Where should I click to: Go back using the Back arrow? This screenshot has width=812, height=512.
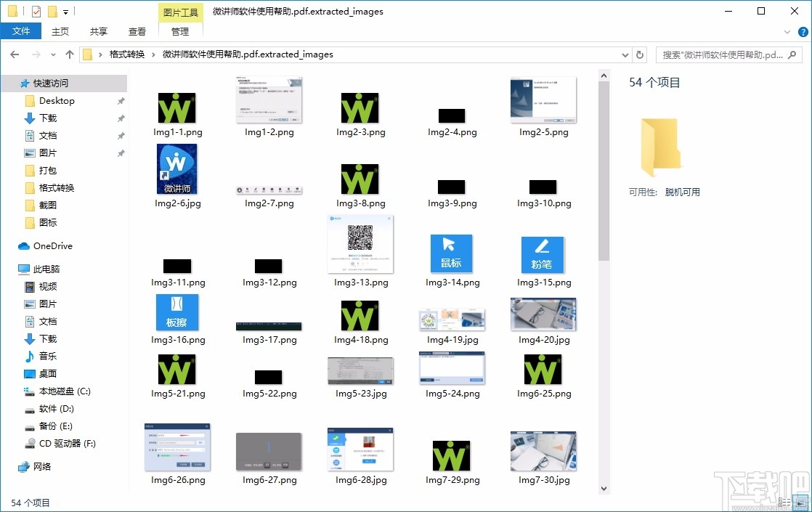14,54
